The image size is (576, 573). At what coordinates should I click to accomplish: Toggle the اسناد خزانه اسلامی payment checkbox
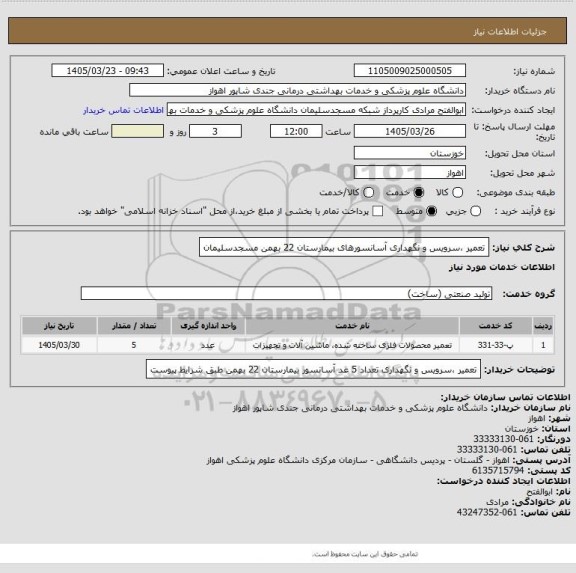[377, 211]
